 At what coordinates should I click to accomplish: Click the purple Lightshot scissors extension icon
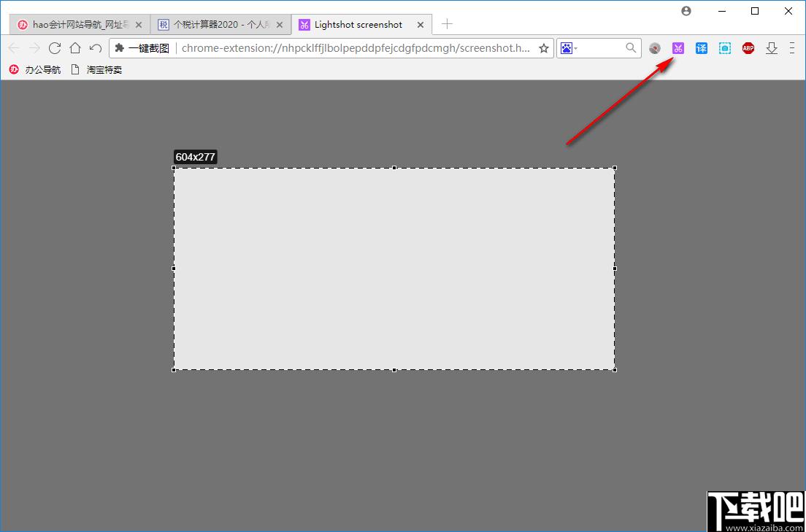(678, 48)
